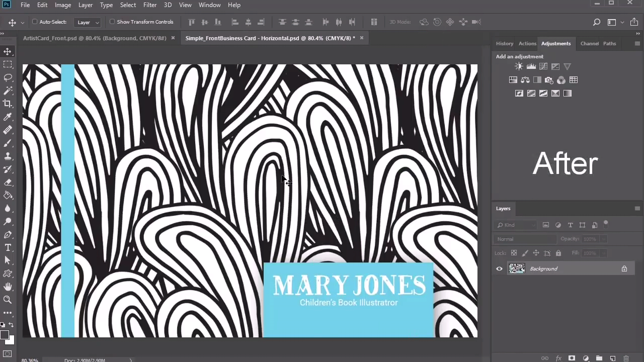Switch to the History panel tab
This screenshot has height=362, width=644.
point(504,44)
